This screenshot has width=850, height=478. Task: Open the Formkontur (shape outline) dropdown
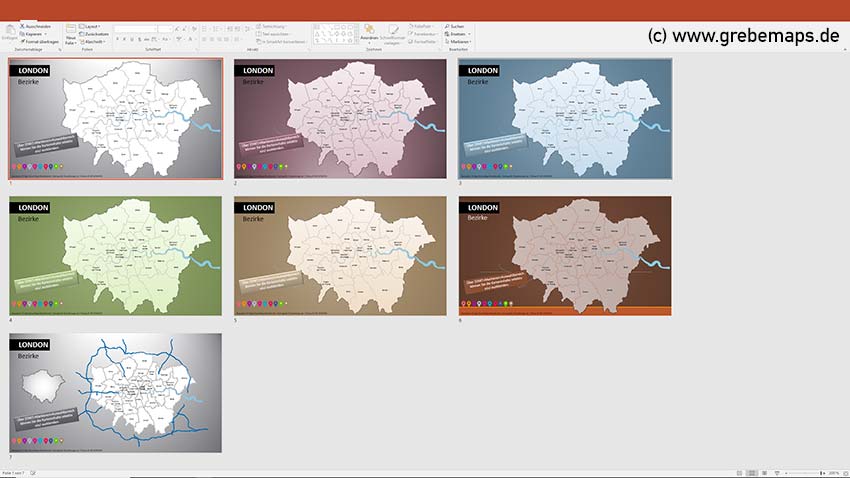(423, 34)
